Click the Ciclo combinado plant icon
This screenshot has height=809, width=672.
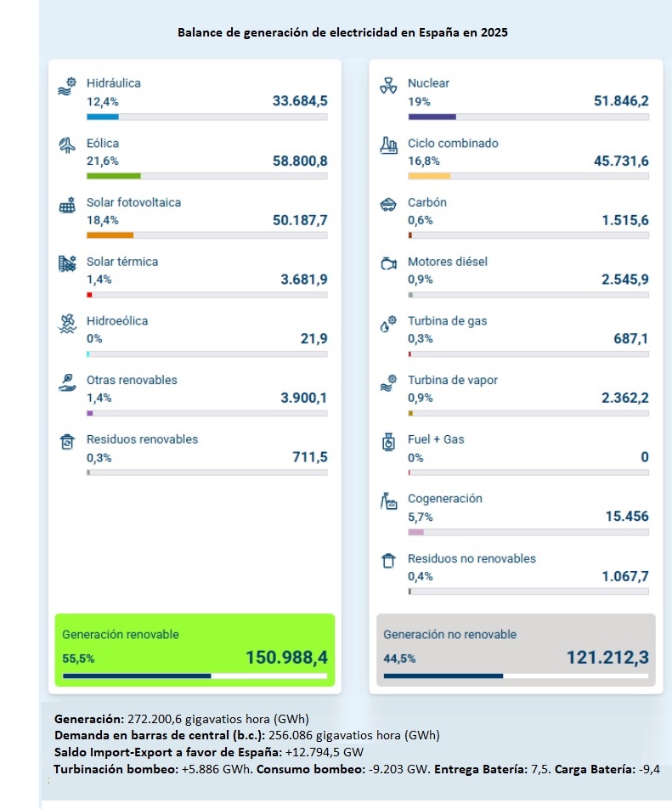(388, 146)
